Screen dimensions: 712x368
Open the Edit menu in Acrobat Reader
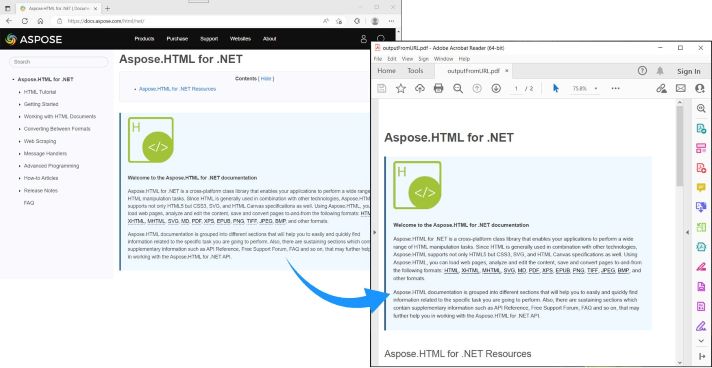point(391,59)
